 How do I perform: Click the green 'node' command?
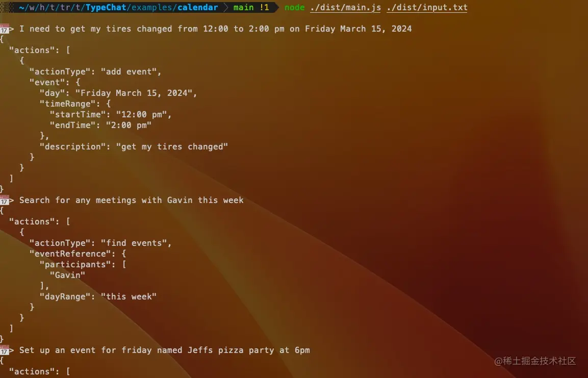[294, 7]
